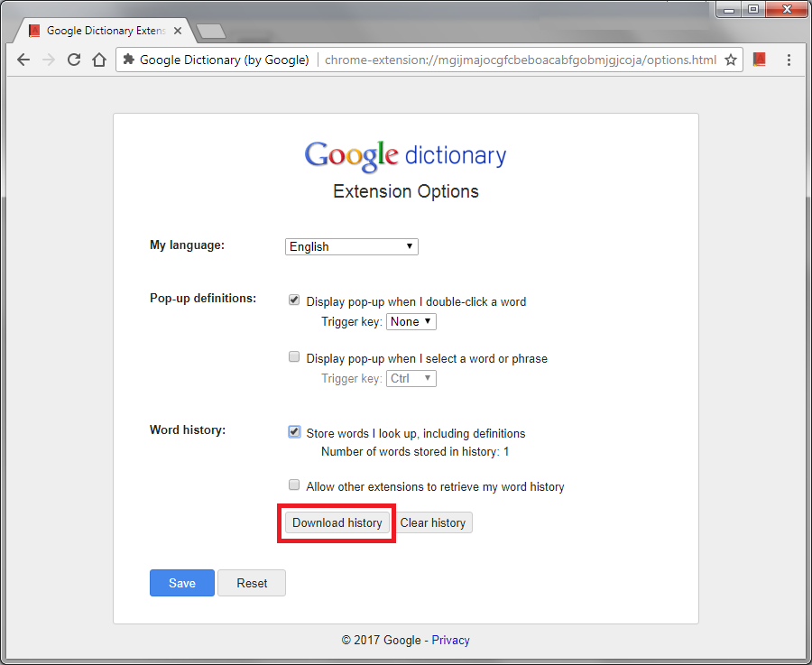
Task: Save the extension options
Action: tap(182, 583)
